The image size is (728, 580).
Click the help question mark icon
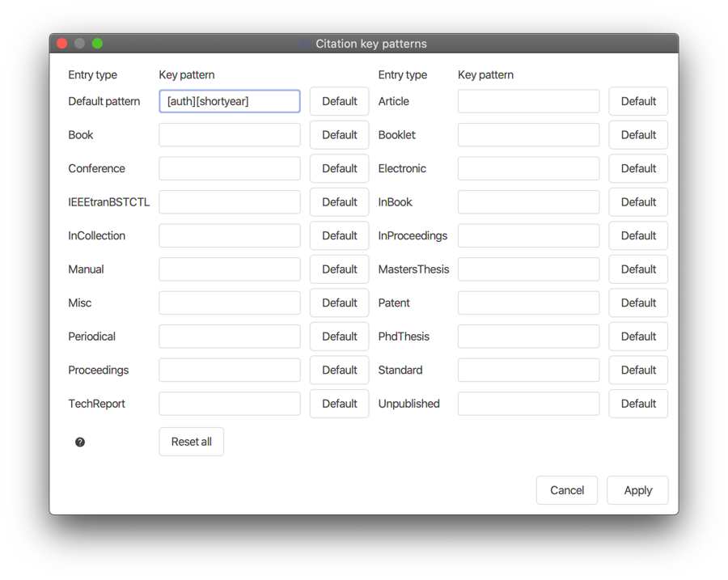(79, 442)
